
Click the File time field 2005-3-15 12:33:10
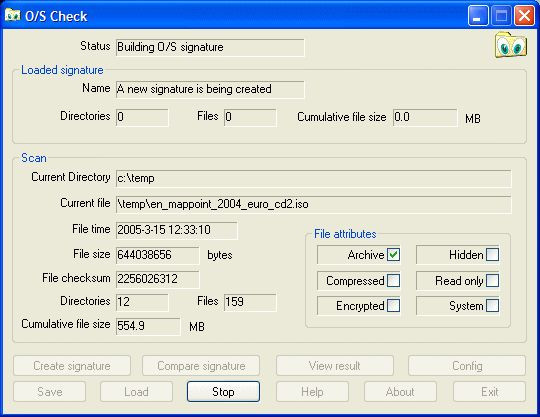coord(177,230)
